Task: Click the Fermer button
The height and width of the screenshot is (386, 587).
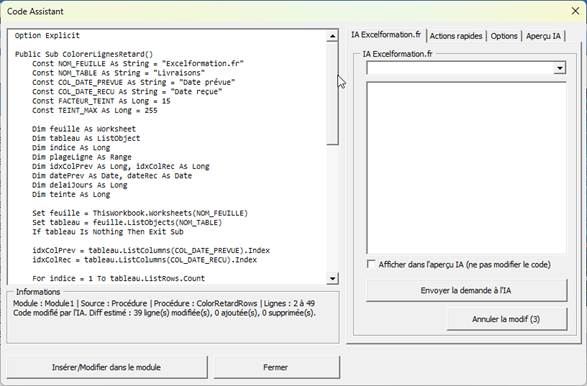Action: click(x=276, y=367)
